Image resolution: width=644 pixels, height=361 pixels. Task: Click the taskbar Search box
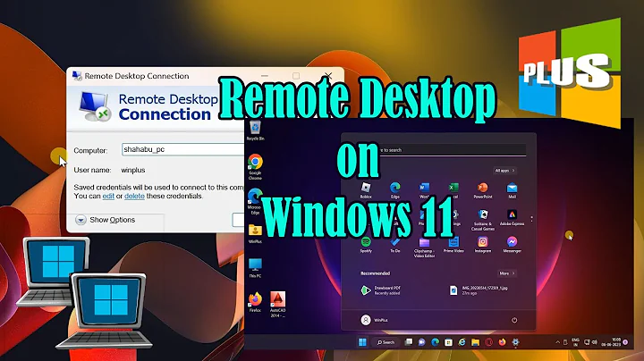(386, 342)
